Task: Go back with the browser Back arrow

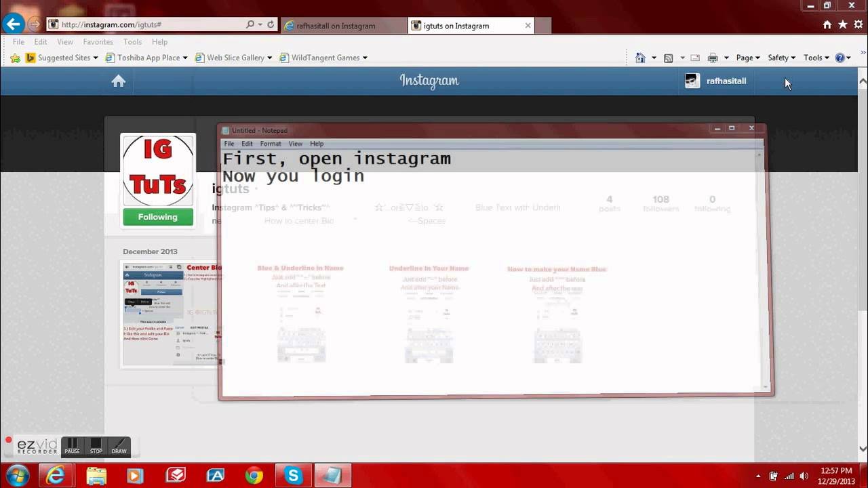Action: click(x=12, y=24)
